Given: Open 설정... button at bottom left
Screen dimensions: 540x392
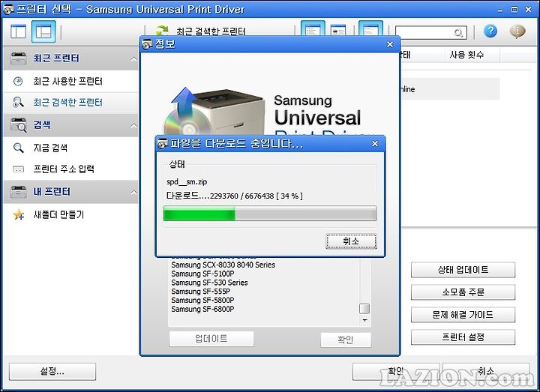Looking at the screenshot, I should [x=52, y=371].
